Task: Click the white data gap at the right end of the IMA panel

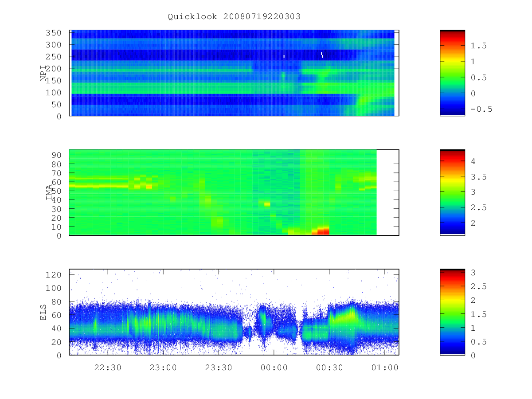Action: [388, 192]
